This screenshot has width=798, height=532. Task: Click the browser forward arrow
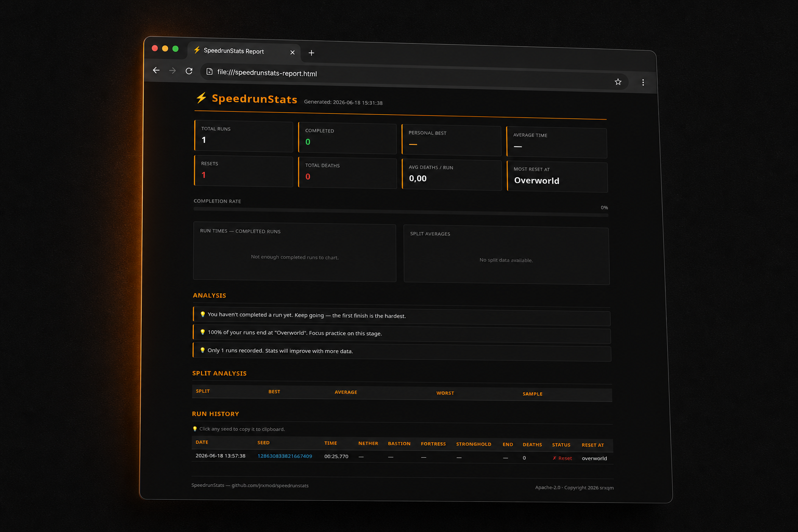click(x=172, y=71)
